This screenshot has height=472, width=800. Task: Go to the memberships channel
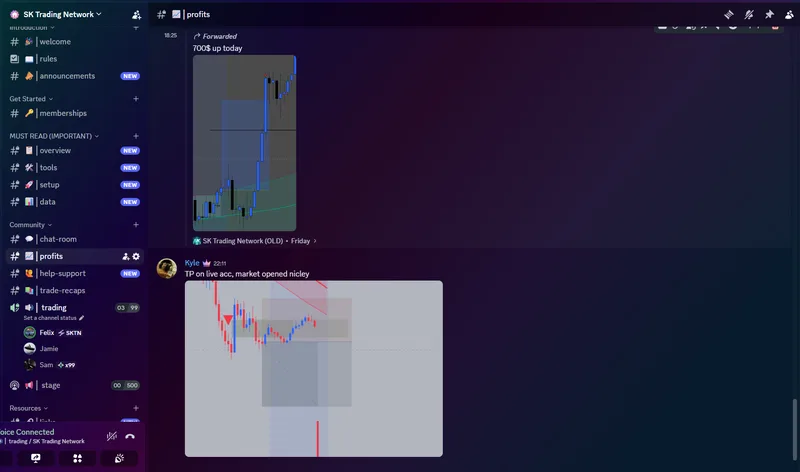point(74,113)
